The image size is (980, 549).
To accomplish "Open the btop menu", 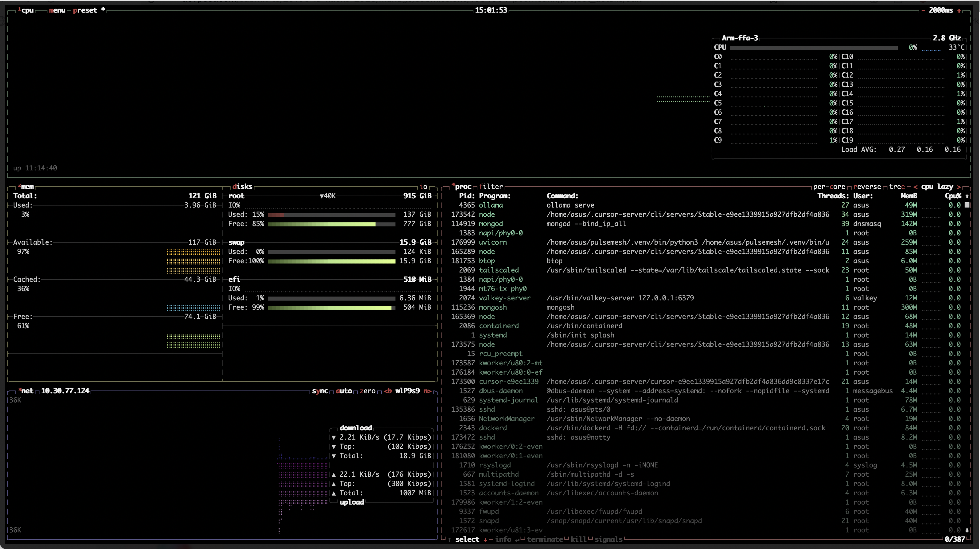I will (57, 11).
